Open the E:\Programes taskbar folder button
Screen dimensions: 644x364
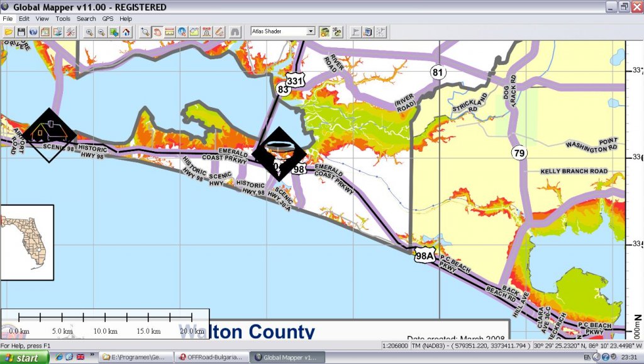coord(136,357)
